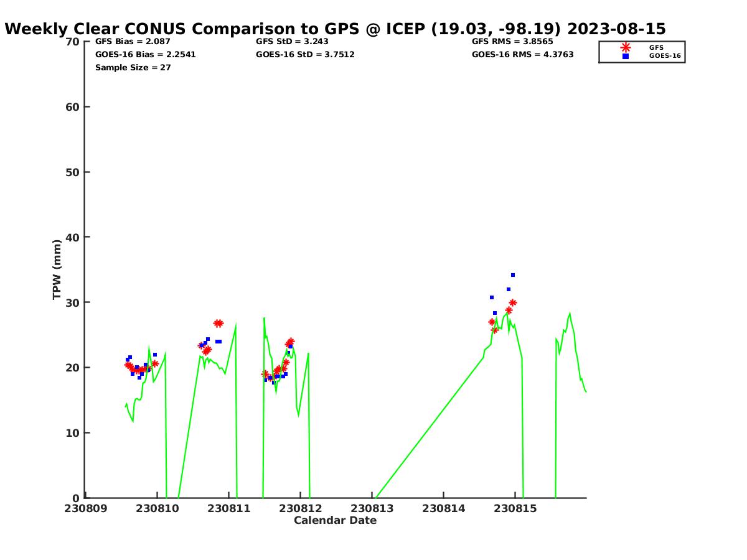The height and width of the screenshot is (560, 747).
Task: Click the Calendar Date x-axis label
Action: pyautogui.click(x=335, y=521)
